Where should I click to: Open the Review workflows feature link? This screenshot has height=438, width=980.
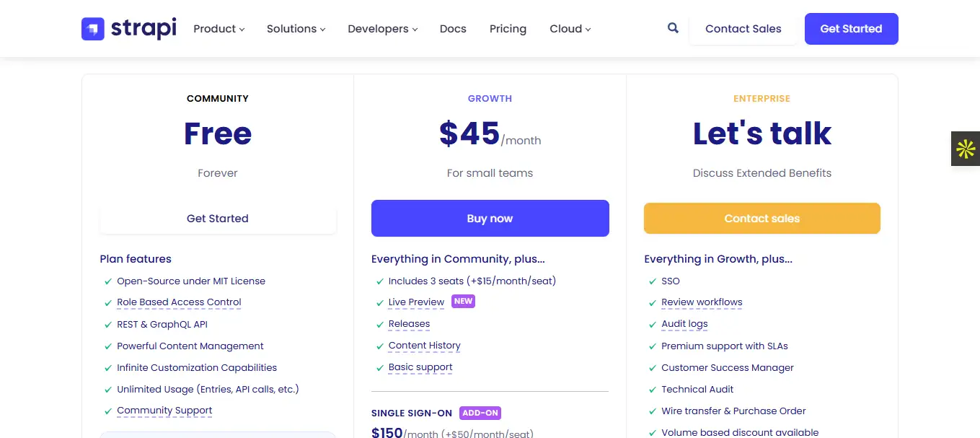coord(702,302)
